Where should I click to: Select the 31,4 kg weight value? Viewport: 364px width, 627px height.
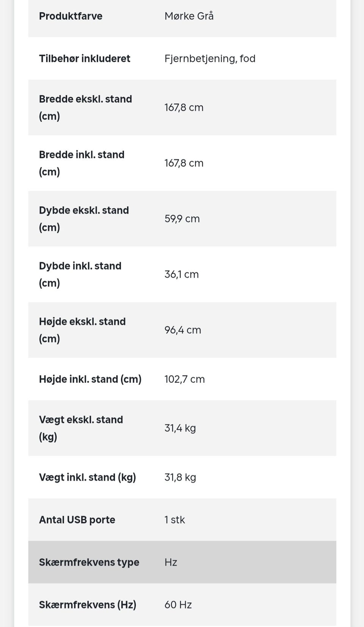(x=180, y=428)
